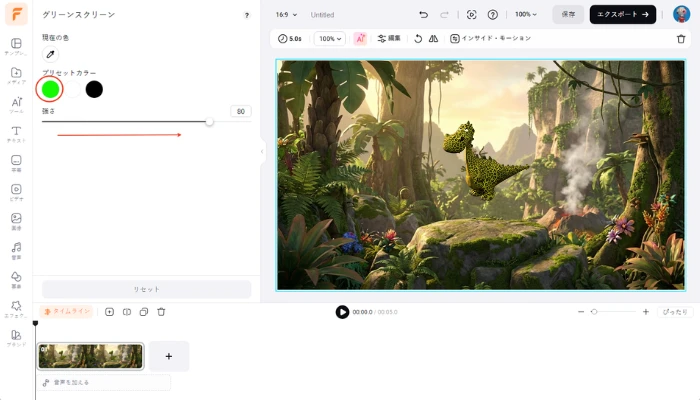The image size is (700, 400).
Task: Click the rotate icon in clip toolbar
Action: click(418, 38)
